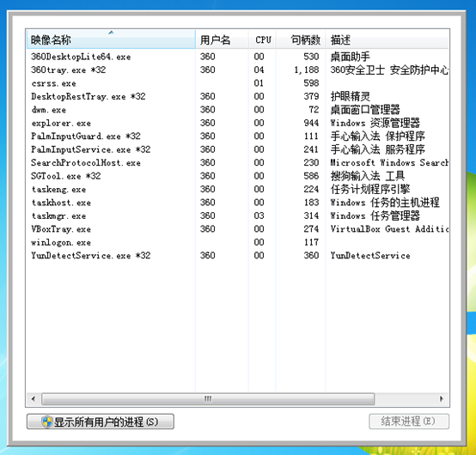Select the VBoxTray.exe process
476x455 pixels.
[x=238, y=229]
